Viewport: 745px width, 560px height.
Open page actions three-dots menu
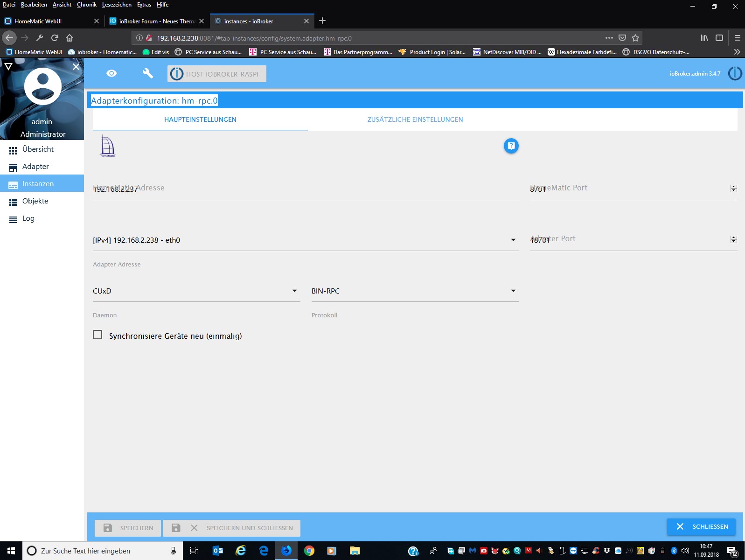[609, 38]
